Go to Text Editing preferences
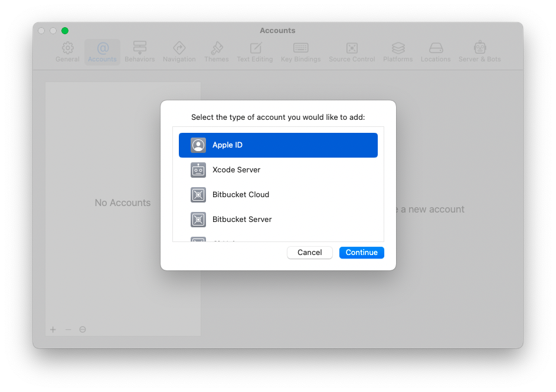 (x=254, y=52)
